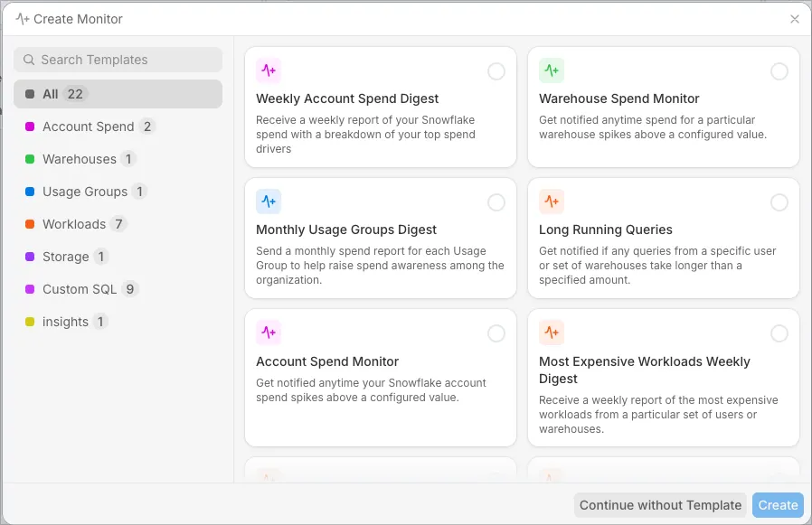Select the Long Running Queries radio button
This screenshot has height=525, width=812.
point(779,202)
